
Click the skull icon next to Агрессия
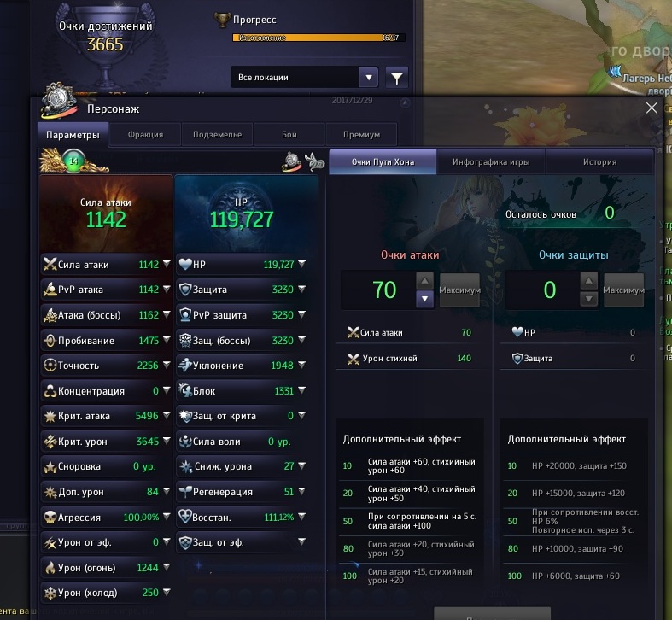coord(50,518)
